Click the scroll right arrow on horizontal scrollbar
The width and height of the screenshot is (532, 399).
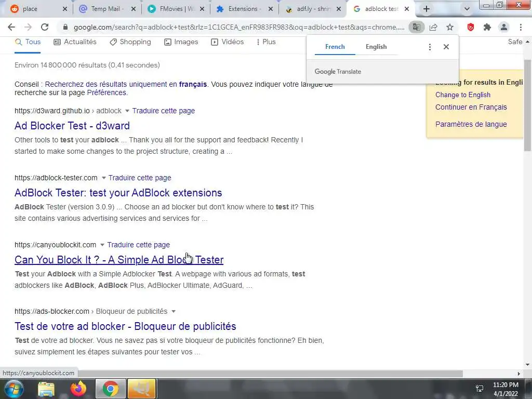click(519, 374)
